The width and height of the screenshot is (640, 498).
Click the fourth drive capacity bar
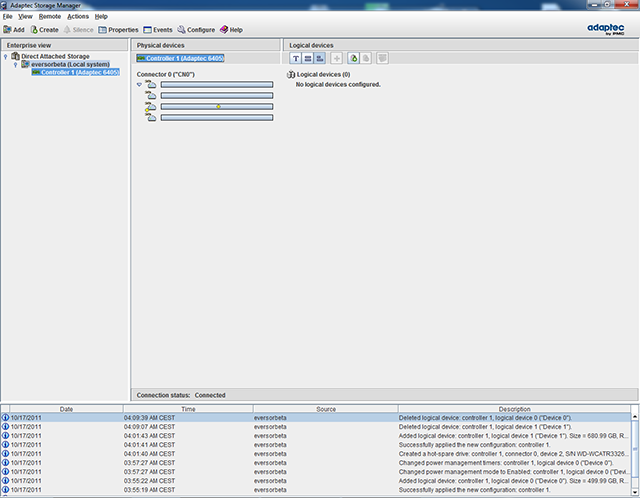[217, 118]
